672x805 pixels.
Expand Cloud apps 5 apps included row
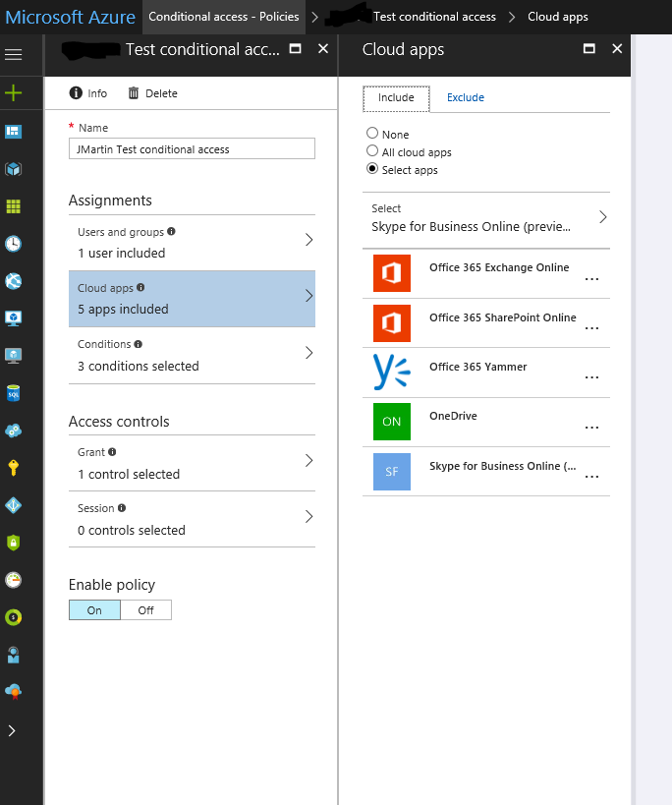[192, 299]
